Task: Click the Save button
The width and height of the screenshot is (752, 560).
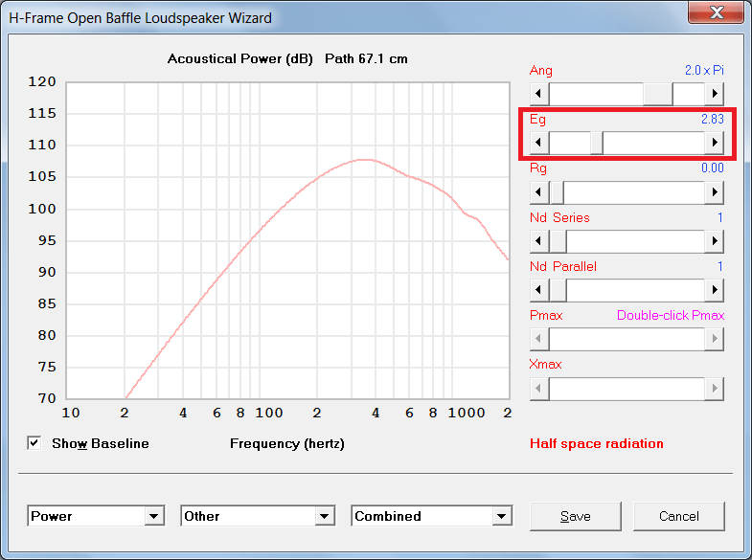Action: pyautogui.click(x=576, y=516)
